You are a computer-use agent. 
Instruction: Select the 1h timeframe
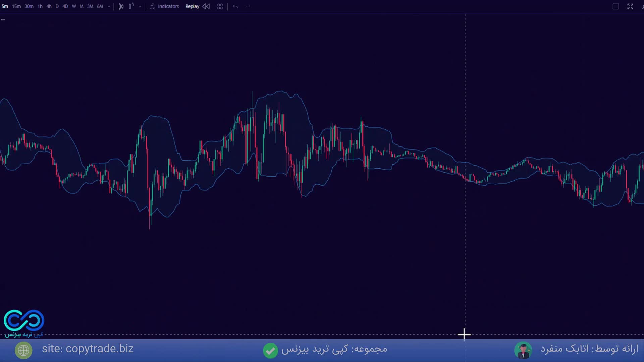pos(40,6)
